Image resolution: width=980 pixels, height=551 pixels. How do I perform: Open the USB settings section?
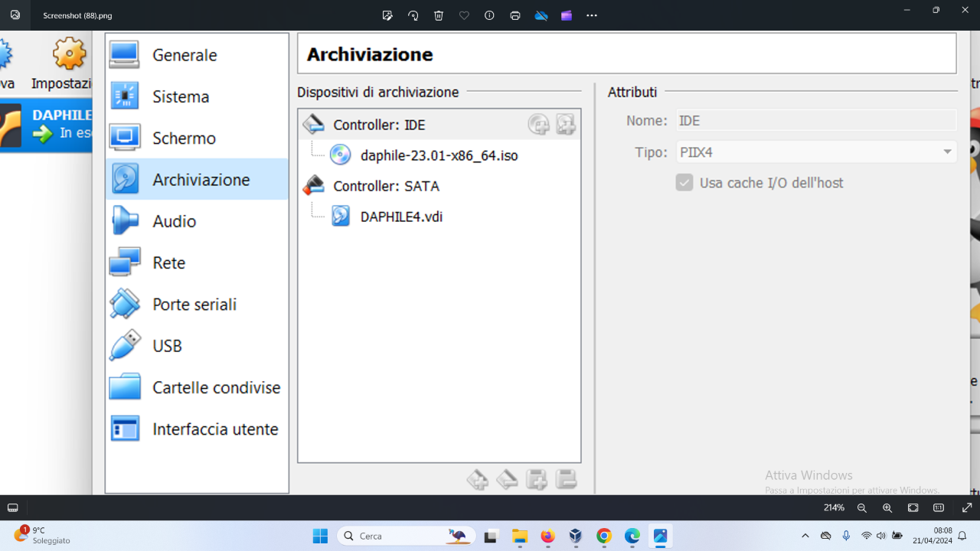pos(197,346)
